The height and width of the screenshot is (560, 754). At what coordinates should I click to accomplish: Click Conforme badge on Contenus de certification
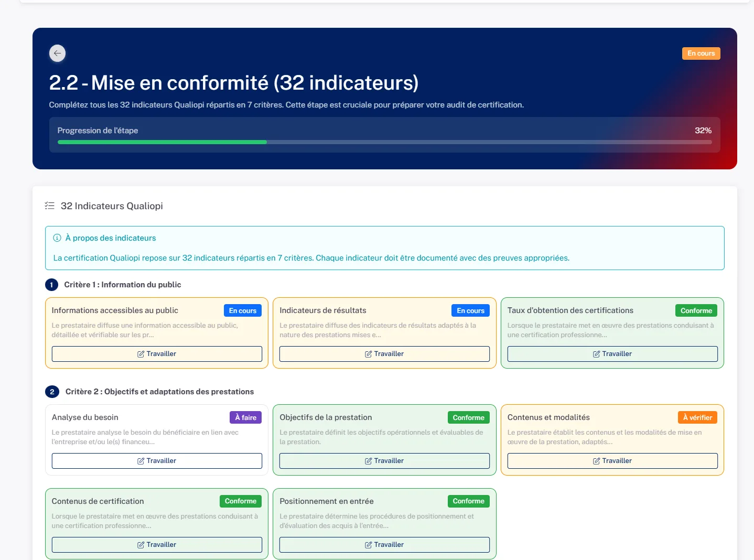(x=241, y=501)
